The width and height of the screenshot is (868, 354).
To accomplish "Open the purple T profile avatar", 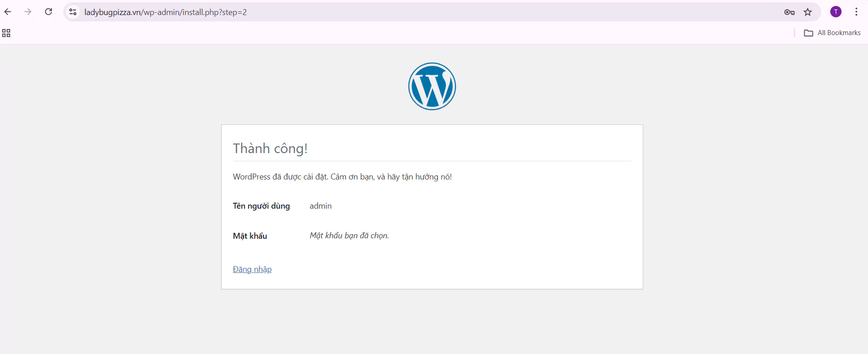I will (x=836, y=12).
